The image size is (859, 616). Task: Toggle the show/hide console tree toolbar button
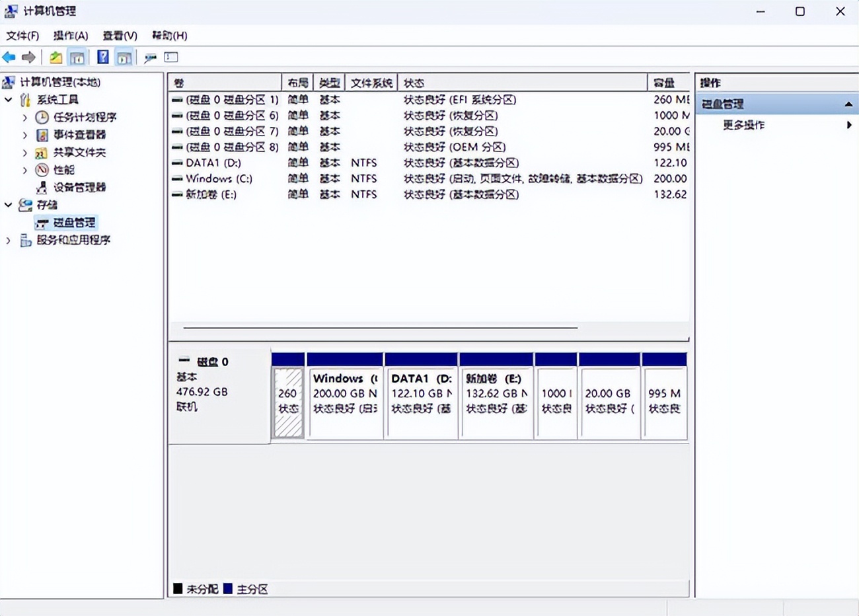77,58
